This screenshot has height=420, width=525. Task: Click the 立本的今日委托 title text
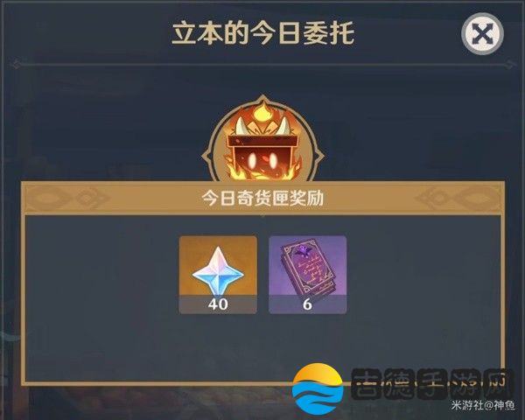pyautogui.click(x=263, y=33)
